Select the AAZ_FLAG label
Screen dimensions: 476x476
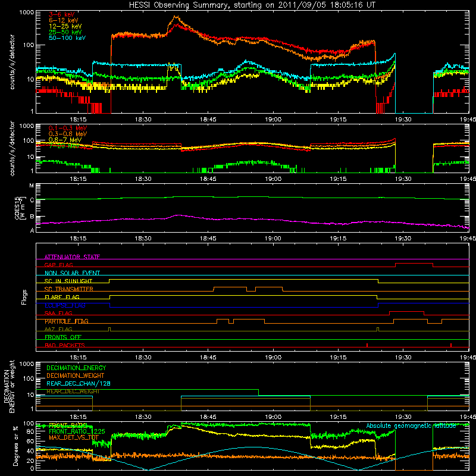click(x=58, y=329)
